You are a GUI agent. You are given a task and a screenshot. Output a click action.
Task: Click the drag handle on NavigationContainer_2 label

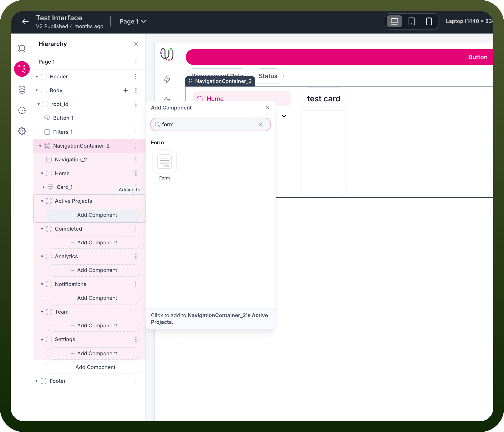click(x=190, y=81)
